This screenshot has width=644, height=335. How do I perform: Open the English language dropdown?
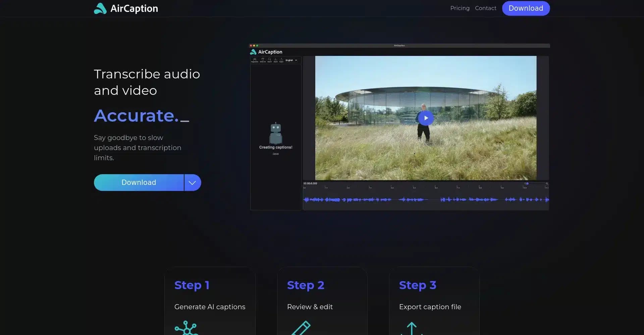tap(291, 60)
